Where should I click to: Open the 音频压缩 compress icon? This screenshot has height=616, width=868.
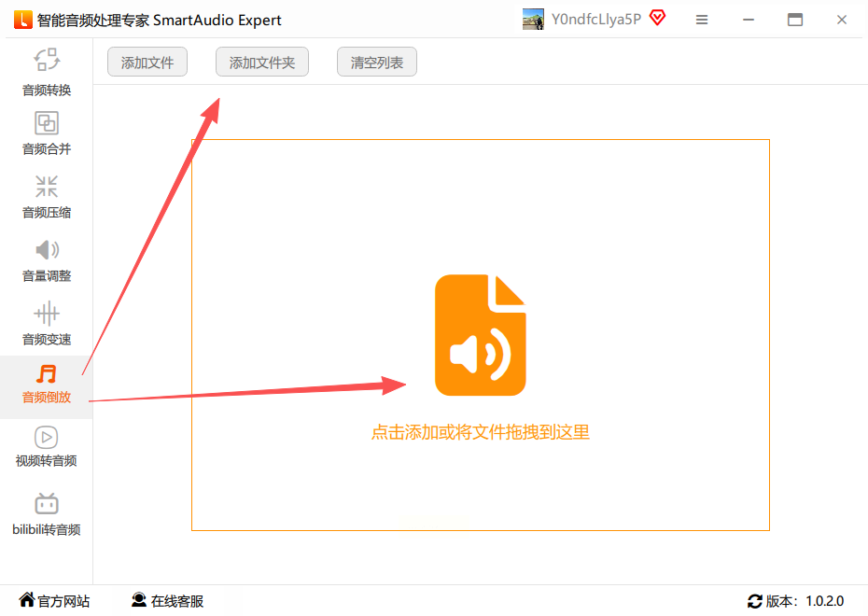pyautogui.click(x=47, y=187)
